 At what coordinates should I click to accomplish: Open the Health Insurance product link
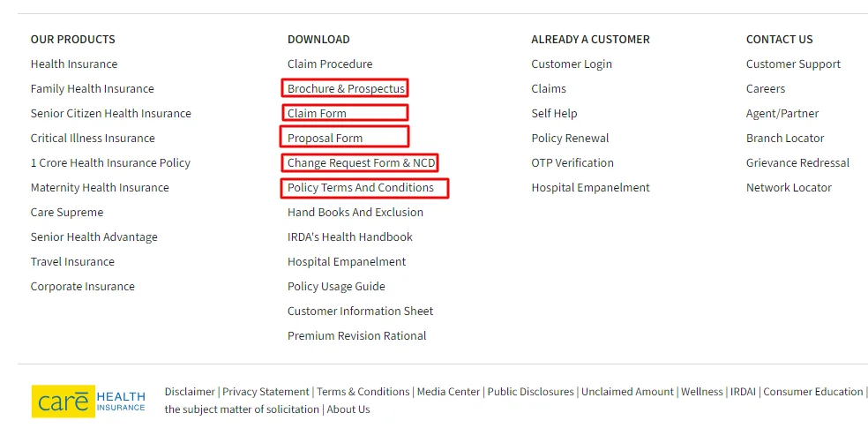74,64
